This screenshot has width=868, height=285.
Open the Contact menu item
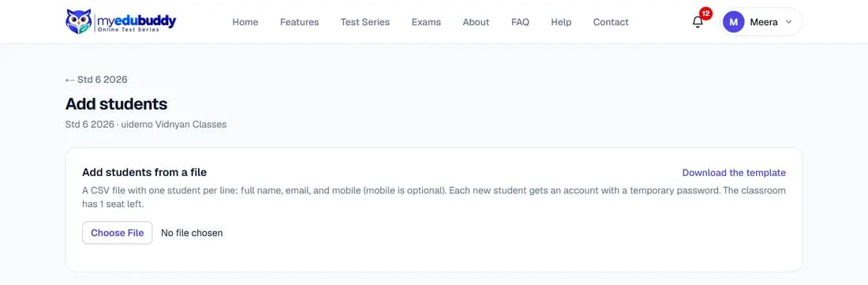click(x=611, y=22)
